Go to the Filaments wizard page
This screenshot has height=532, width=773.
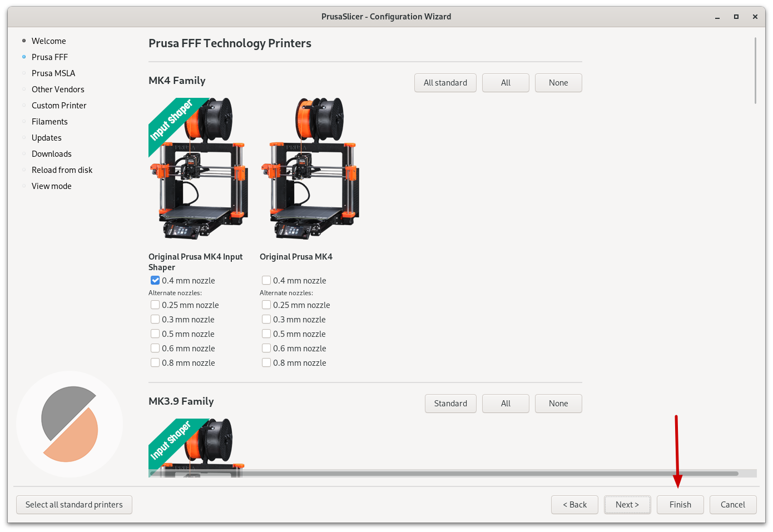[x=49, y=122]
